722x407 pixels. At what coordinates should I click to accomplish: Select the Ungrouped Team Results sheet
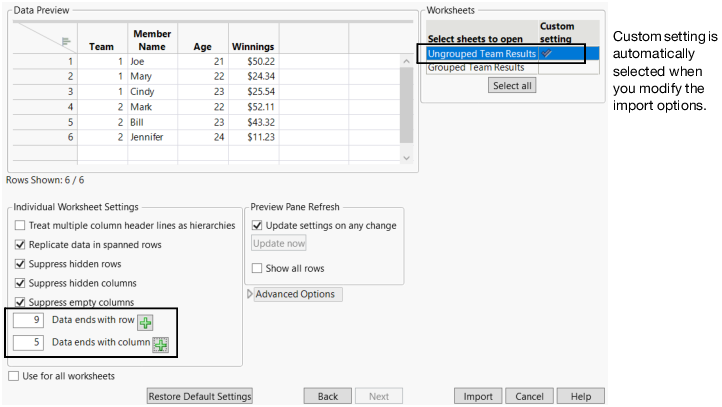pyautogui.click(x=482, y=54)
